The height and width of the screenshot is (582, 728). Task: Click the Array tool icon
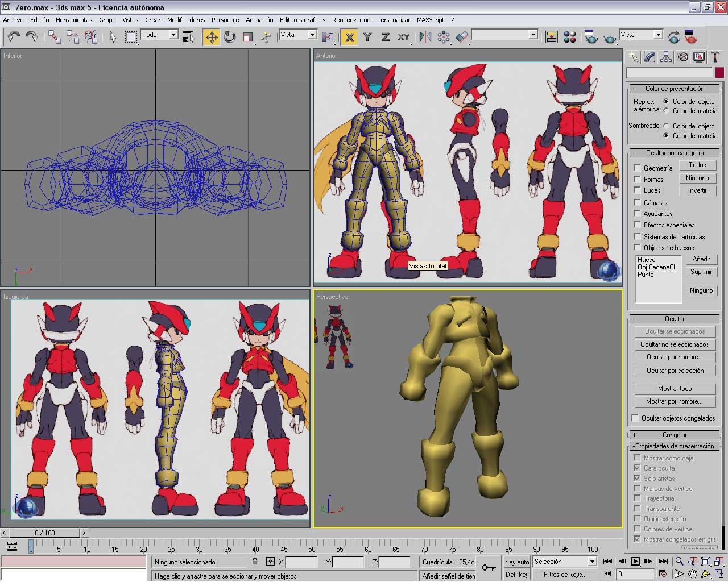444,37
